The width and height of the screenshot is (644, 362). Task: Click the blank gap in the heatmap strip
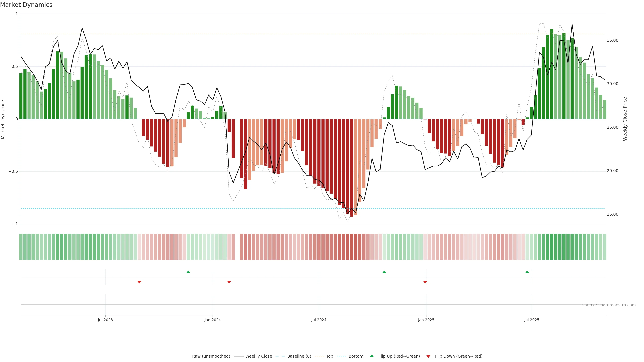point(237,247)
